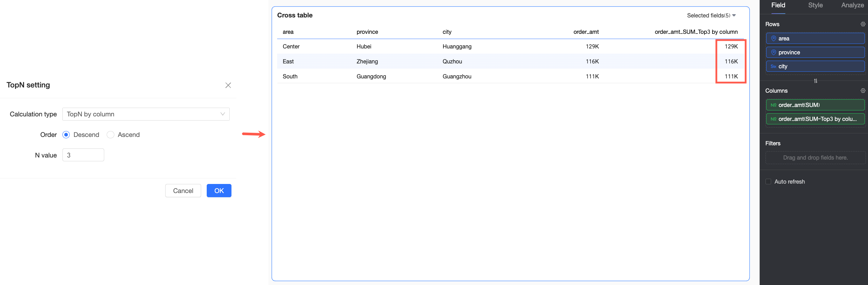Select the province field in Rows

pyautogui.click(x=815, y=52)
